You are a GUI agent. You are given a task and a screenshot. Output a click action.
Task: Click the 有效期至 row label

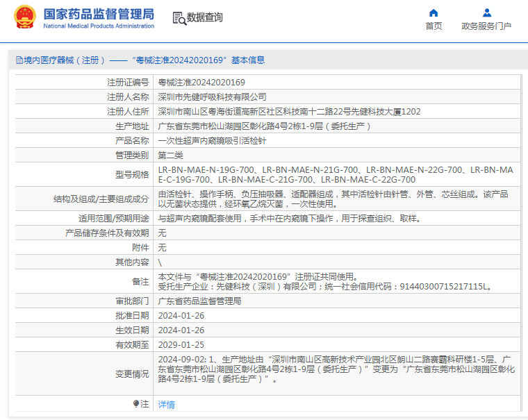[132, 344]
